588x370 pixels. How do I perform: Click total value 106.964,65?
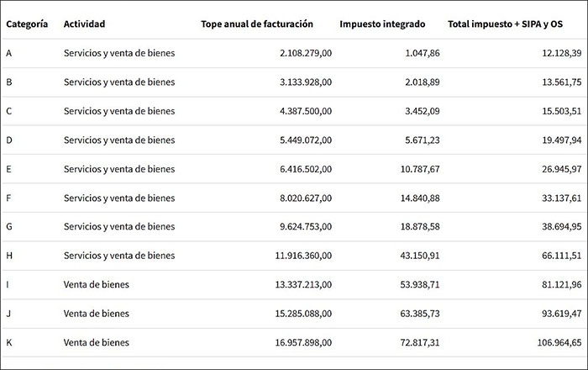pos(559,342)
